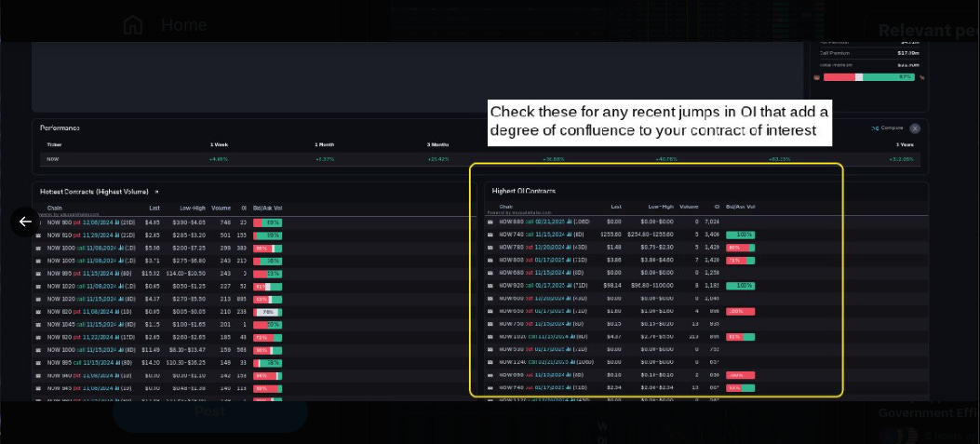This screenshot has height=444, width=980.
Task: Open chart icon on NOW 800 put 01/17/2025 row
Action: pyautogui.click(x=568, y=260)
